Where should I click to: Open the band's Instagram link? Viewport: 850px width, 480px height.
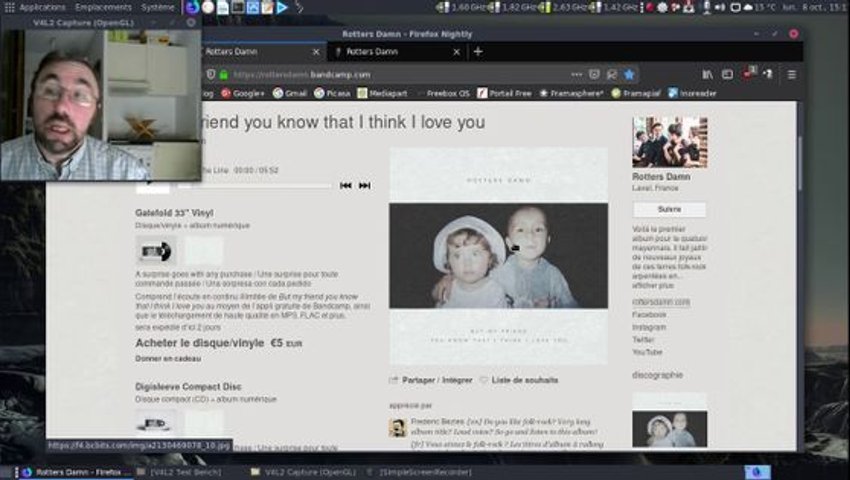[x=649, y=327]
